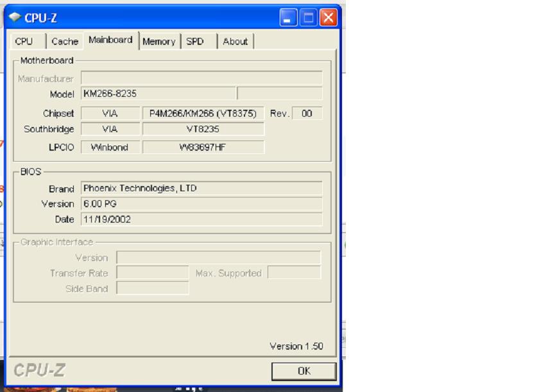This screenshot has height=392, width=539.
Task: Close the CPU-Z window
Action: pos(329,17)
